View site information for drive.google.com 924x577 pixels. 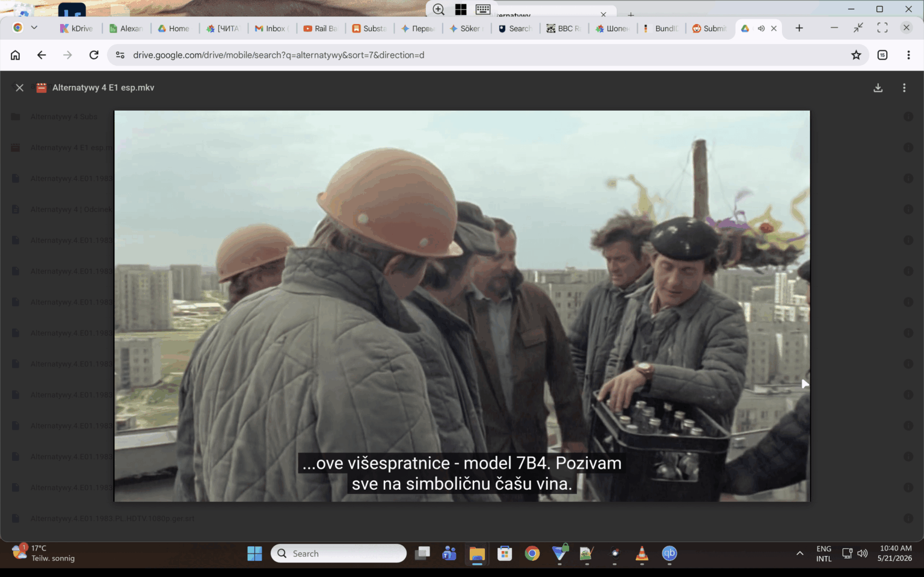point(120,55)
